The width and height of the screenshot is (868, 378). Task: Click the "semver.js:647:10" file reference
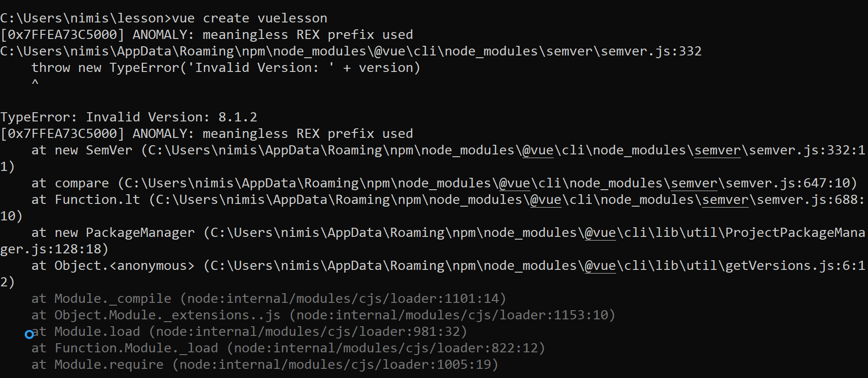tap(787, 183)
